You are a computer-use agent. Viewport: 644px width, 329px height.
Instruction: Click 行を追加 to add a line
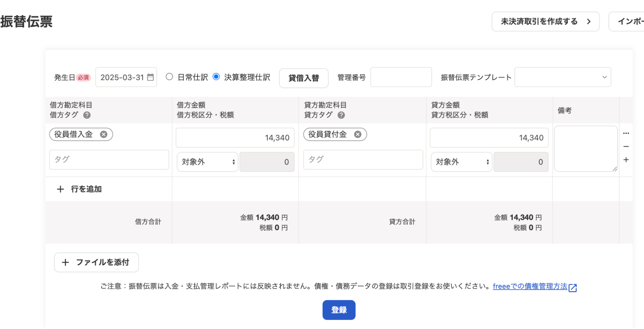[x=79, y=189]
